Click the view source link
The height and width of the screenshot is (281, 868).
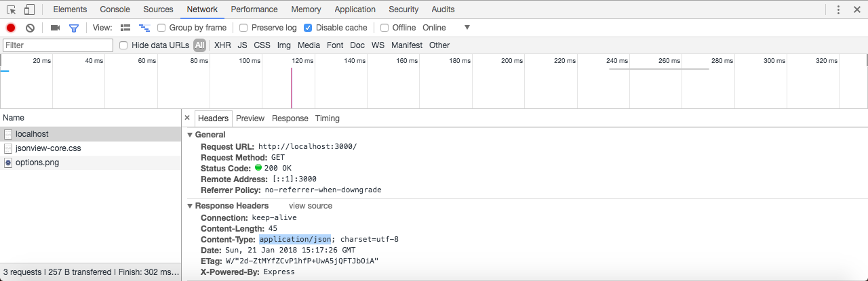pyautogui.click(x=311, y=206)
